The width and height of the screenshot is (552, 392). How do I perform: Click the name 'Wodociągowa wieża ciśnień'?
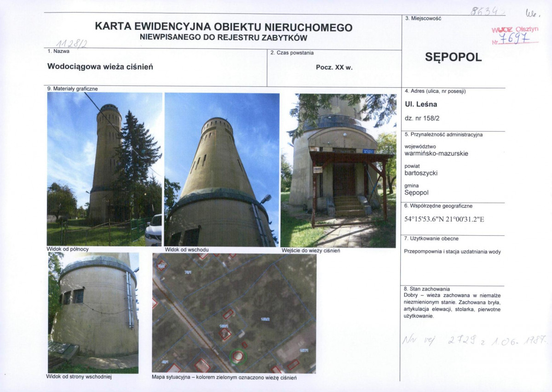pos(100,66)
